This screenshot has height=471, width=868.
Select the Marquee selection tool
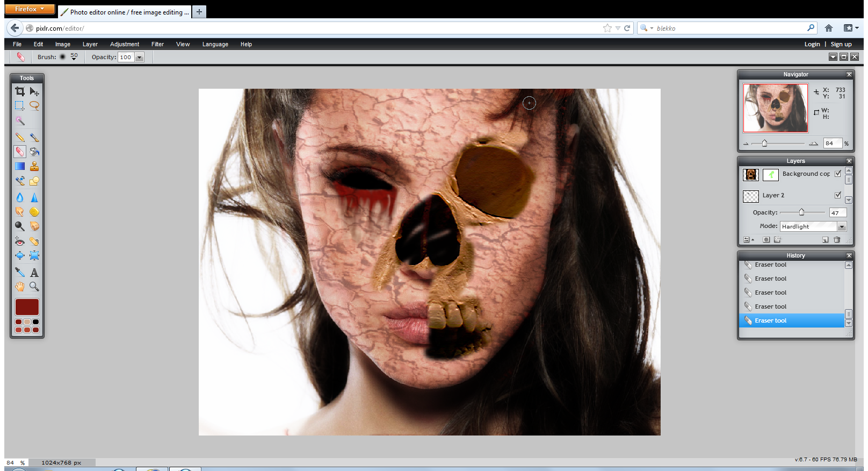pyautogui.click(x=20, y=105)
